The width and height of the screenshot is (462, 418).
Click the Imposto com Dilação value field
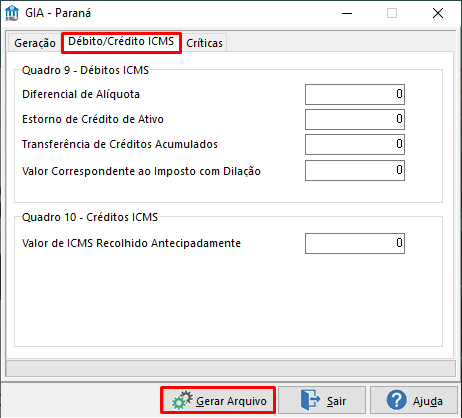pyautogui.click(x=355, y=171)
